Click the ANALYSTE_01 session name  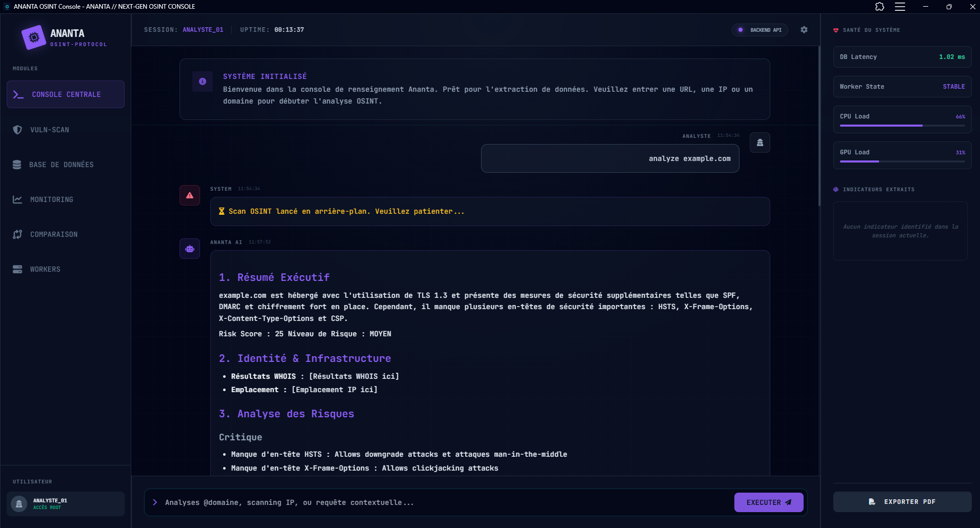point(203,30)
